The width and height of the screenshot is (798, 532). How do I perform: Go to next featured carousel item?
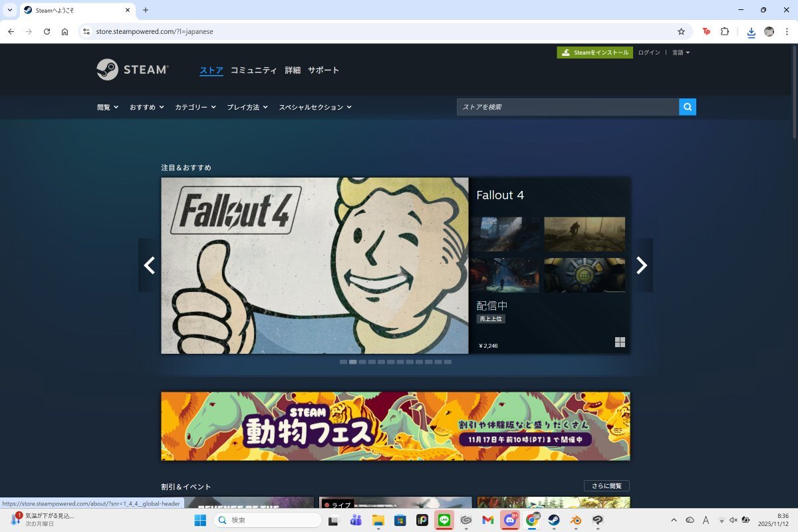tap(642, 265)
